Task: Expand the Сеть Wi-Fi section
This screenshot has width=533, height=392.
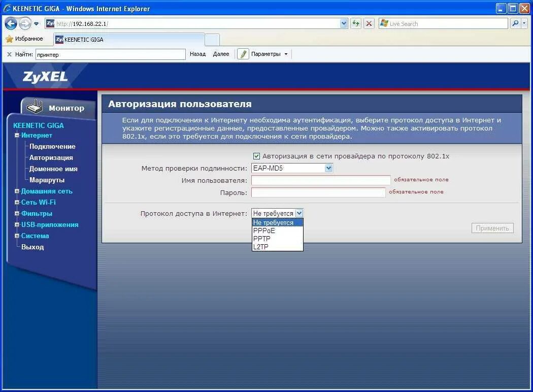Action: coord(17,202)
